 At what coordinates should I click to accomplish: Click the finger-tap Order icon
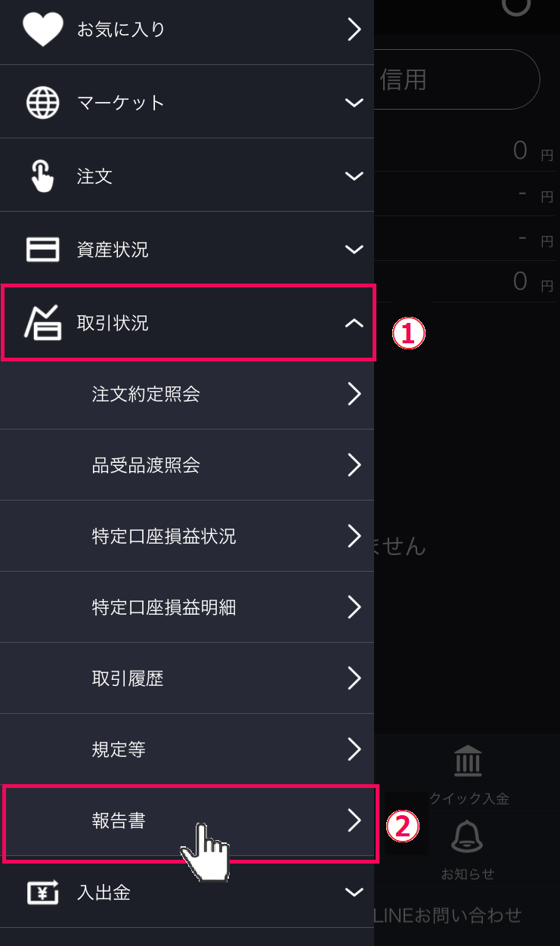coord(43,175)
